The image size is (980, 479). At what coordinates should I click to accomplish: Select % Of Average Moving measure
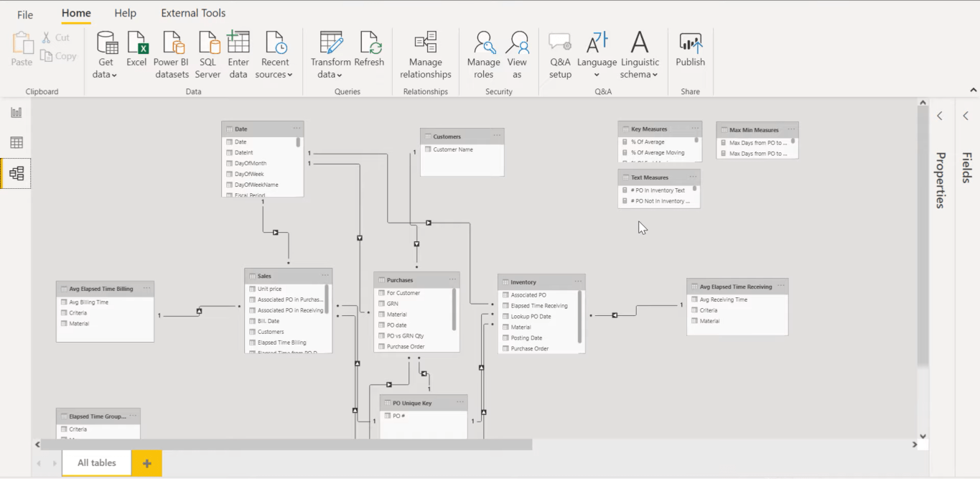click(x=656, y=152)
